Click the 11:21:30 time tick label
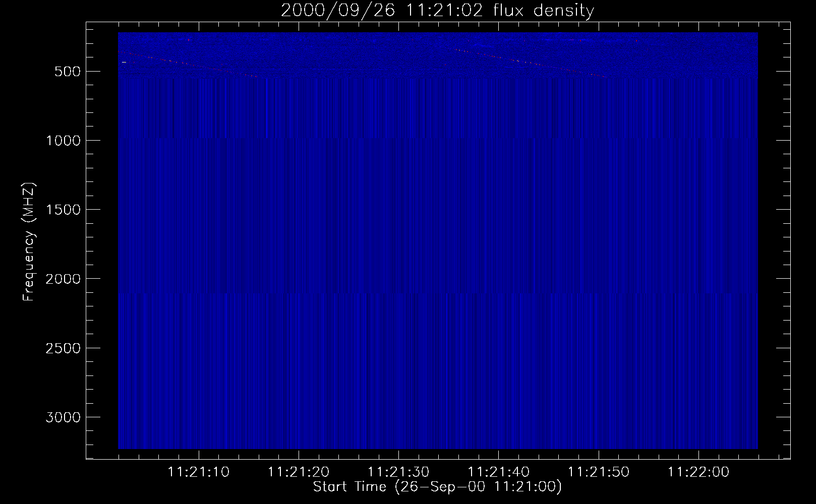 tap(398, 472)
